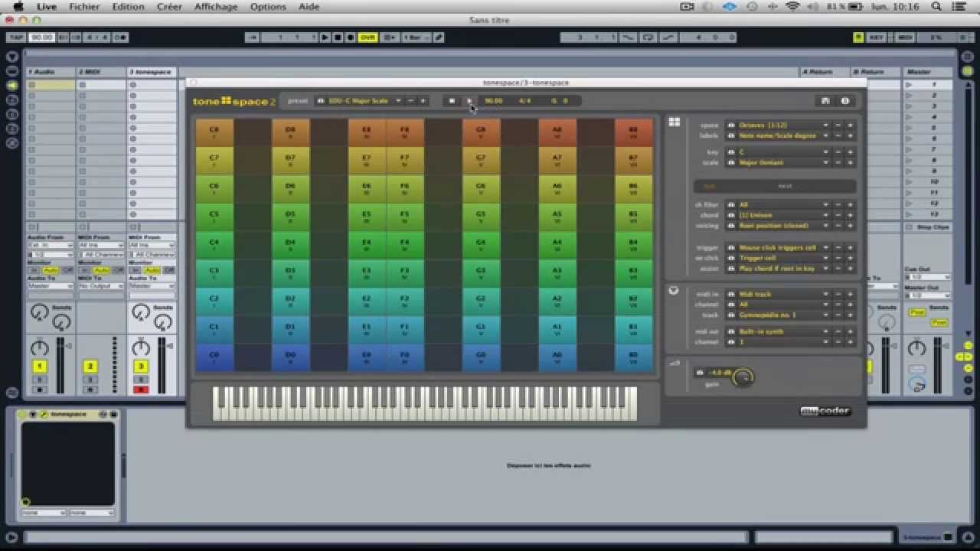
Task: Toggle the tonespace device activator
Action: click(23, 414)
